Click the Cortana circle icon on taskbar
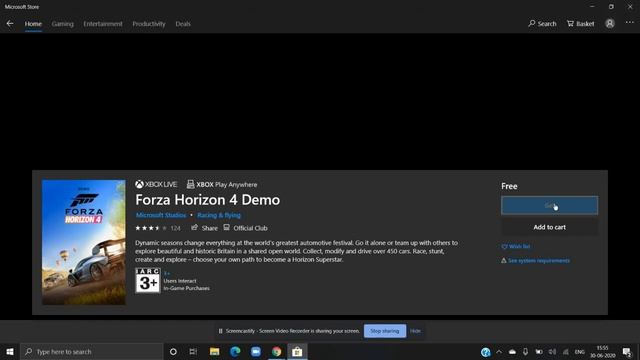 pos(173,351)
